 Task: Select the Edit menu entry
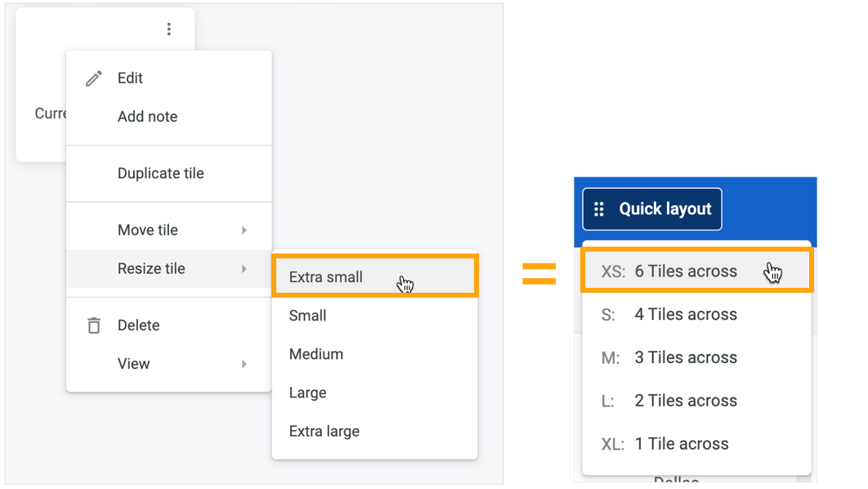coord(169,78)
